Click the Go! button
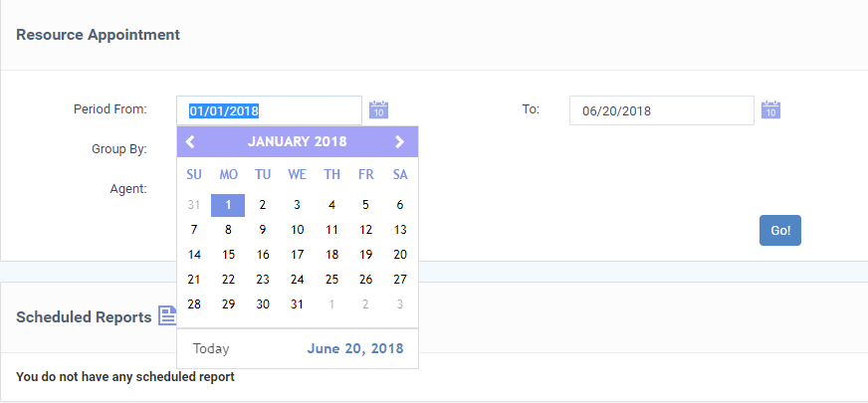The width and height of the screenshot is (868, 403). point(780,230)
